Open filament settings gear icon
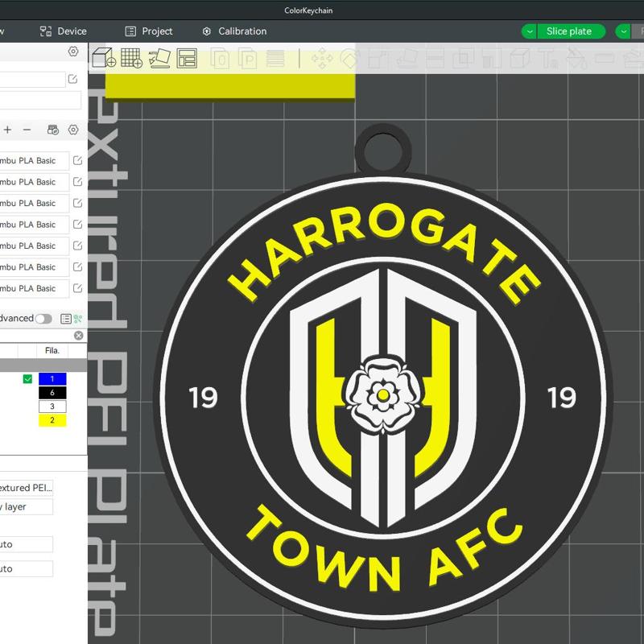The width and height of the screenshot is (644, 644). click(73, 130)
